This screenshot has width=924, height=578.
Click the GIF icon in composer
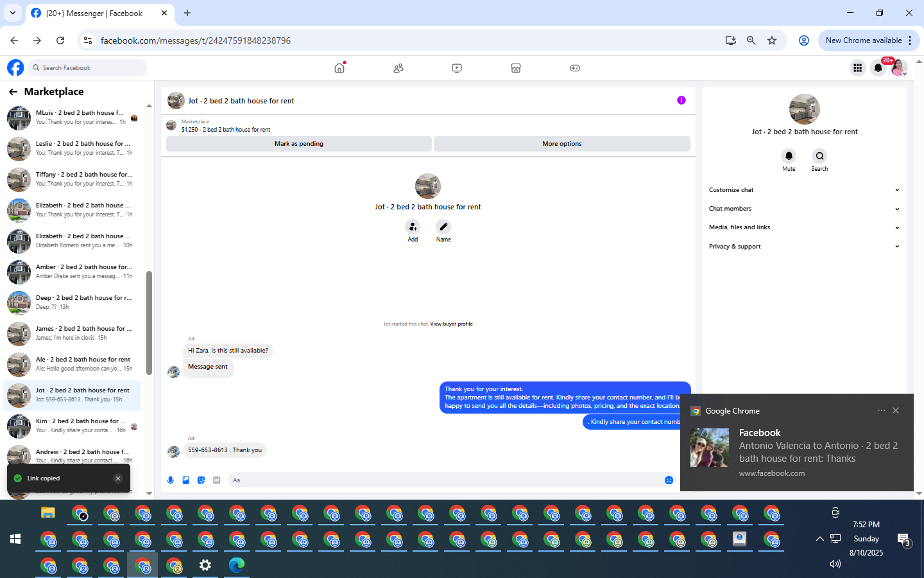[217, 480]
